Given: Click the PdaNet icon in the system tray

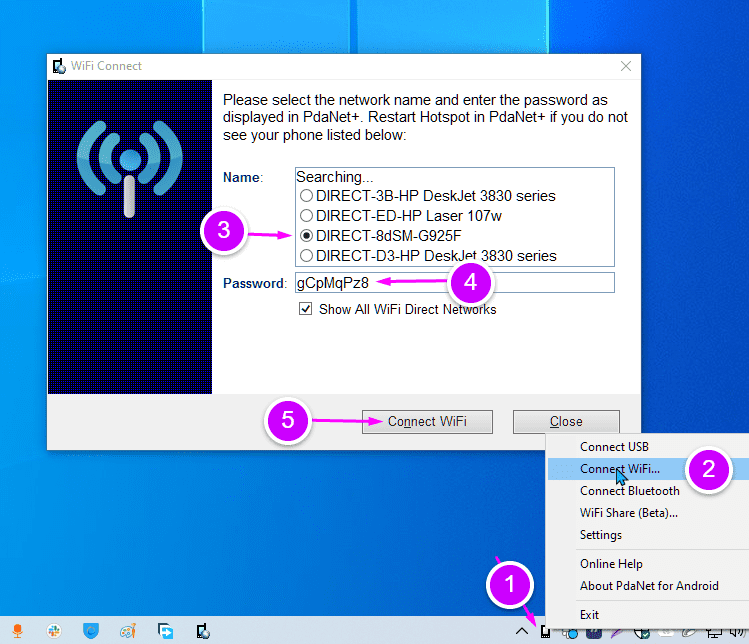Looking at the screenshot, I should tap(545, 632).
